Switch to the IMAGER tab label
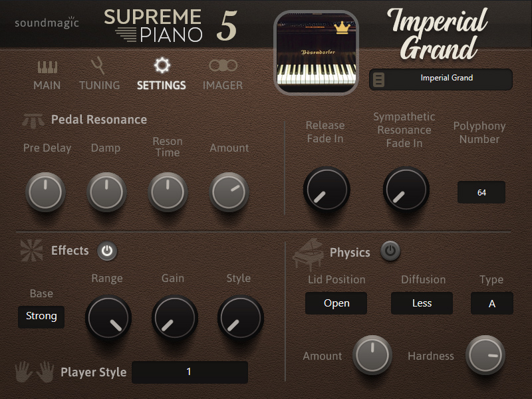The height and width of the screenshot is (399, 532). click(223, 85)
